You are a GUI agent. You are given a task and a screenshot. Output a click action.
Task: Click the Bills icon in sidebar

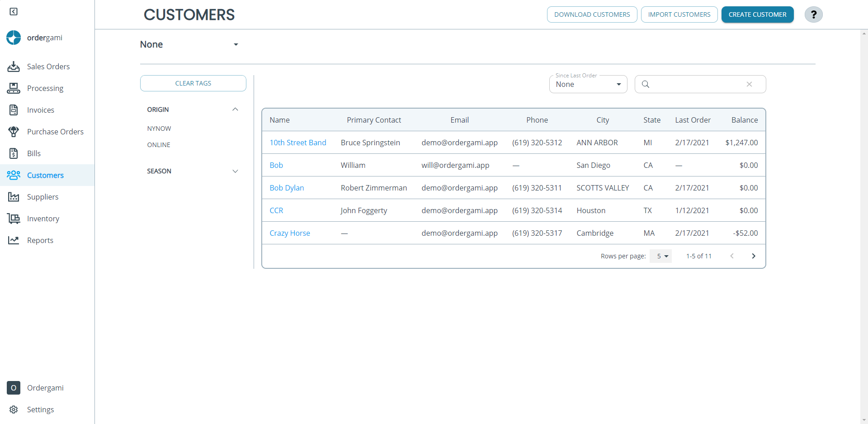click(x=14, y=153)
